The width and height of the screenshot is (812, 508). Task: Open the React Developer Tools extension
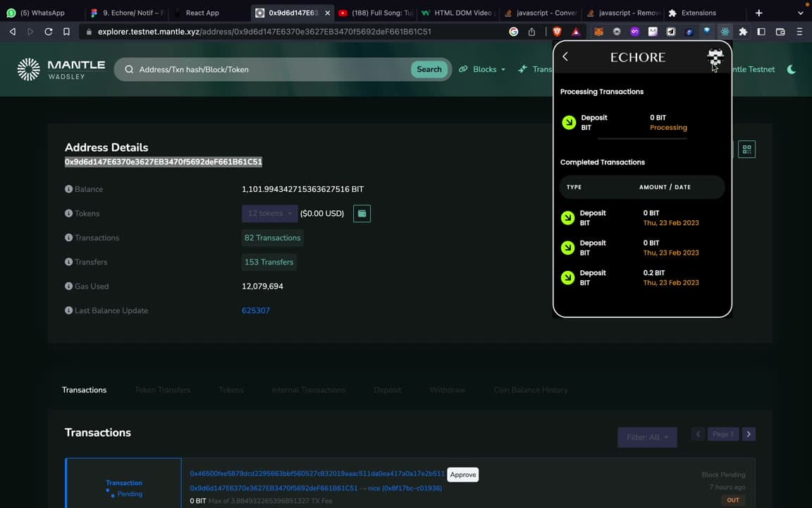[725, 32]
